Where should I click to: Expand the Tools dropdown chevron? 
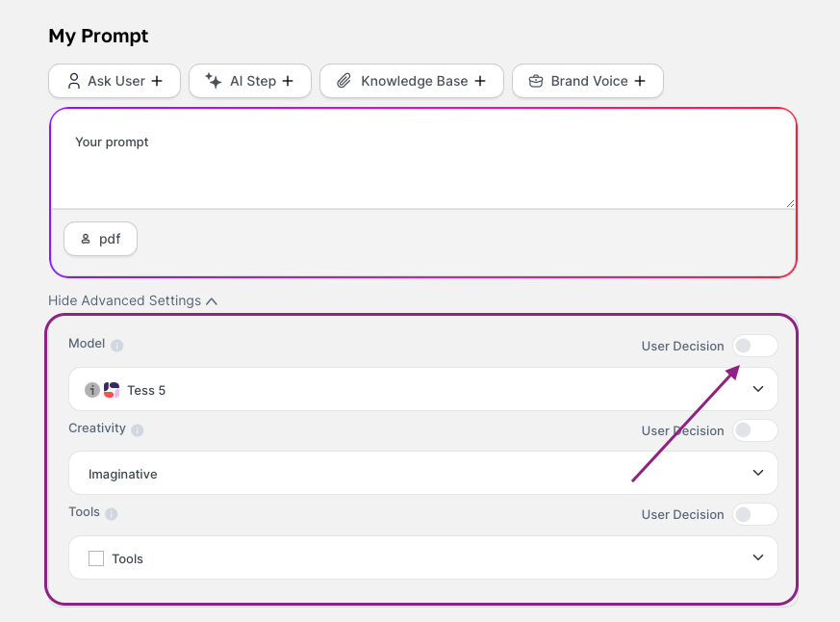click(x=758, y=557)
